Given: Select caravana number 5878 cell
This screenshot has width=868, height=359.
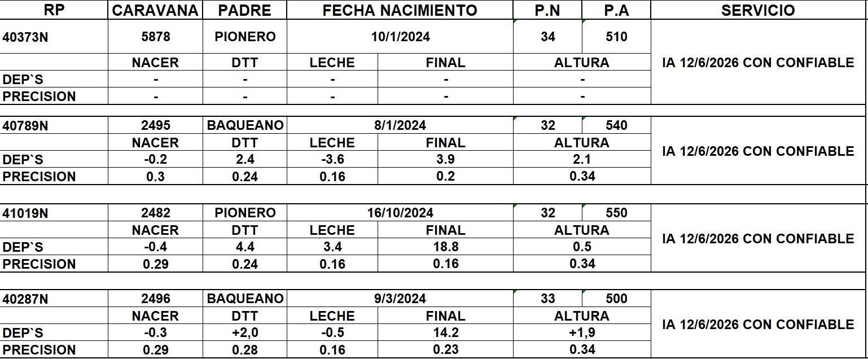Looking at the screenshot, I should (x=155, y=37).
